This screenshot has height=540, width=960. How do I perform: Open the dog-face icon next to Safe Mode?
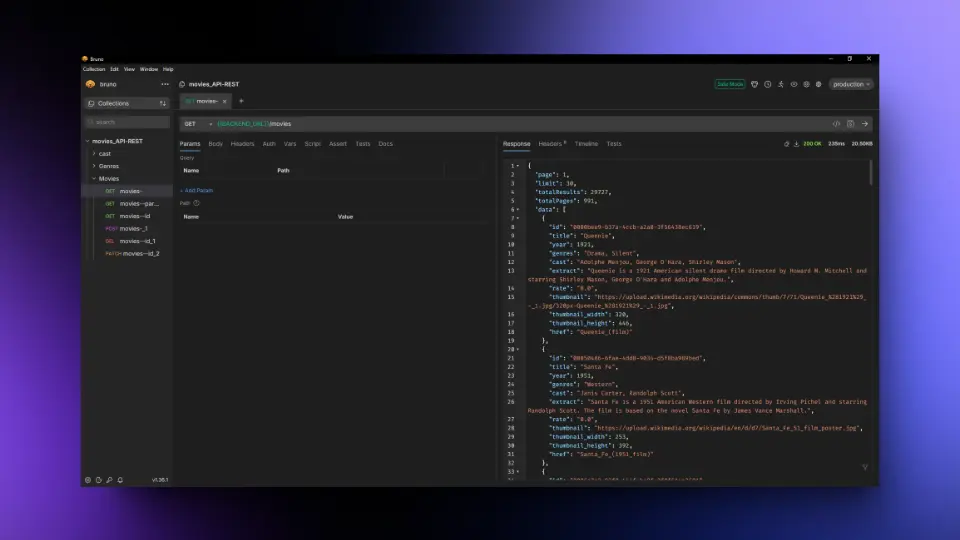point(754,84)
